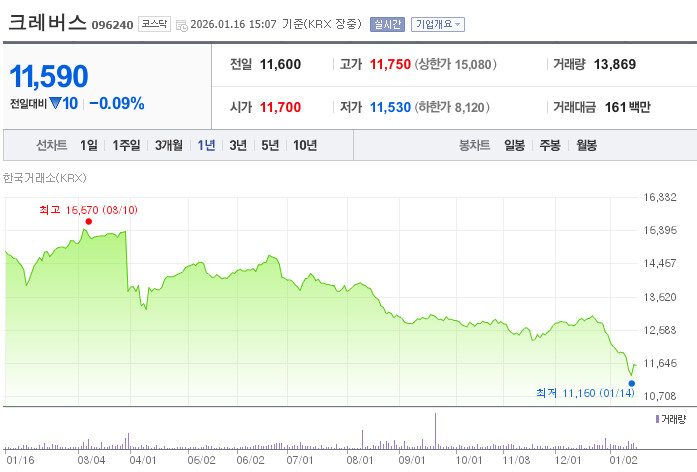Click the 최고 16,570 (03/10) label
This screenshot has height=472, width=697.
point(88,210)
